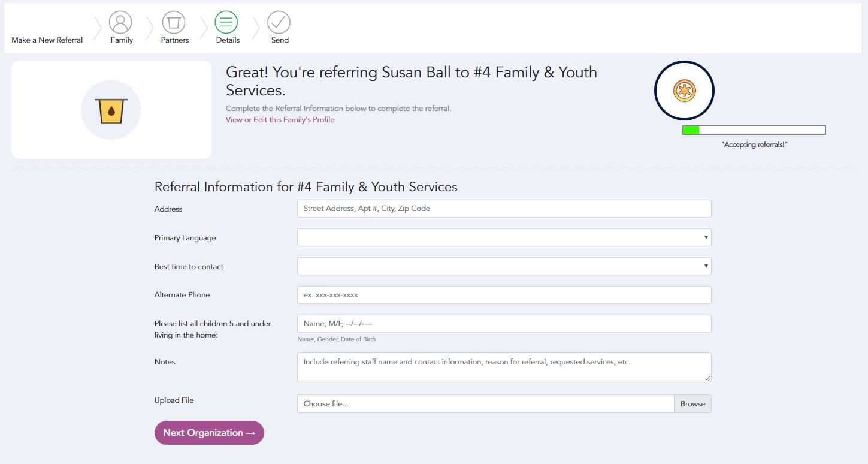Click the Notes textarea resize handle
Image resolution: width=868 pixels, height=464 pixels.
[x=708, y=378]
